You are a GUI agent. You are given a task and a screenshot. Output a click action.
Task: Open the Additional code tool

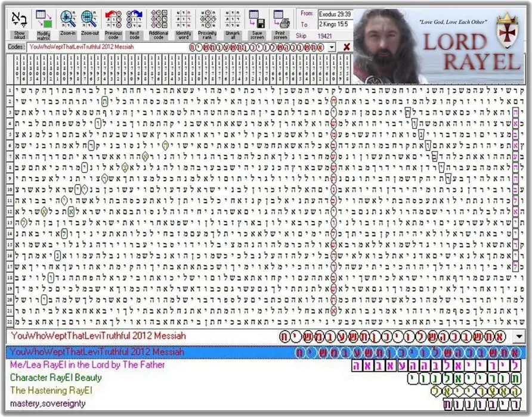(159, 24)
